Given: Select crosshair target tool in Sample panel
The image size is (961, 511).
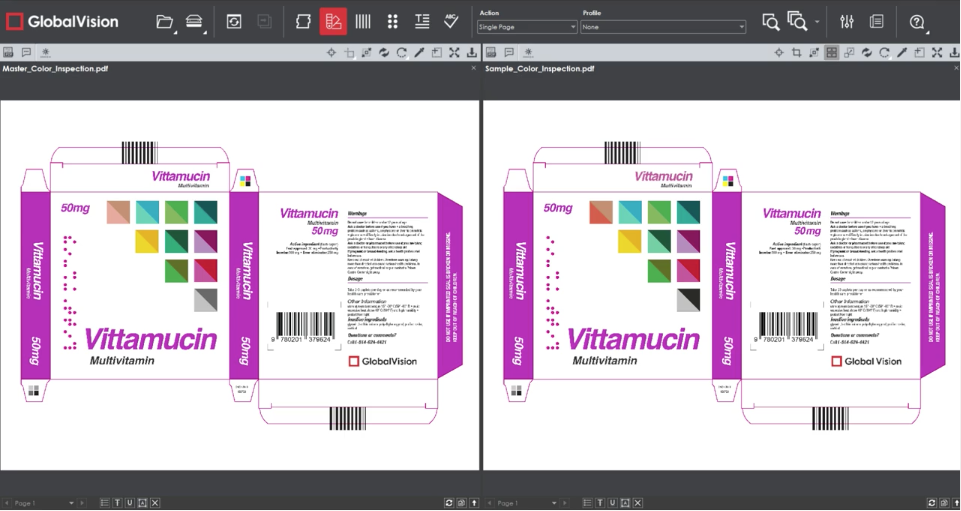Looking at the screenshot, I should (779, 53).
